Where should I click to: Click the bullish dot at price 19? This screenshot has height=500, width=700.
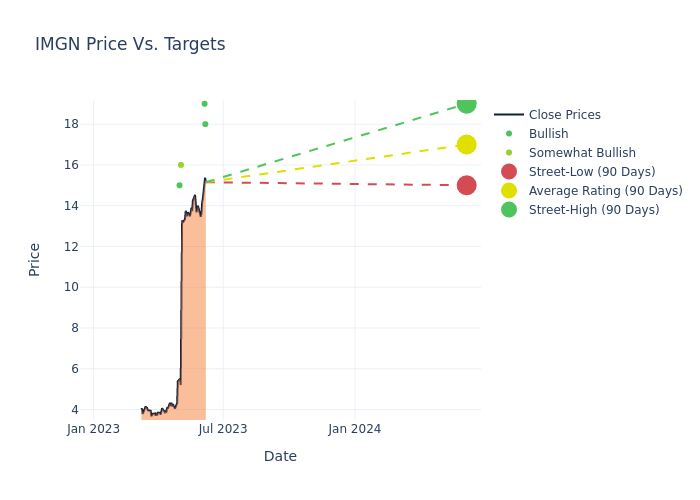point(204,104)
